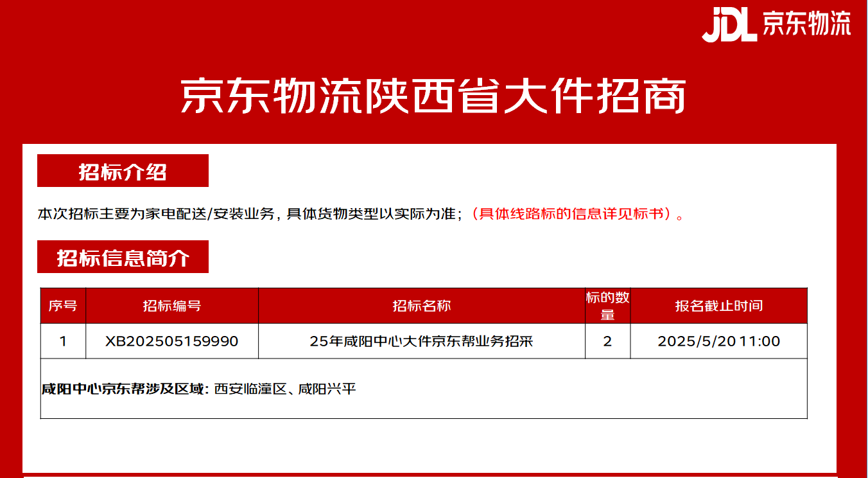This screenshot has height=478, width=868.
Task: Select the quantity cell showing 2
Action: (607, 341)
